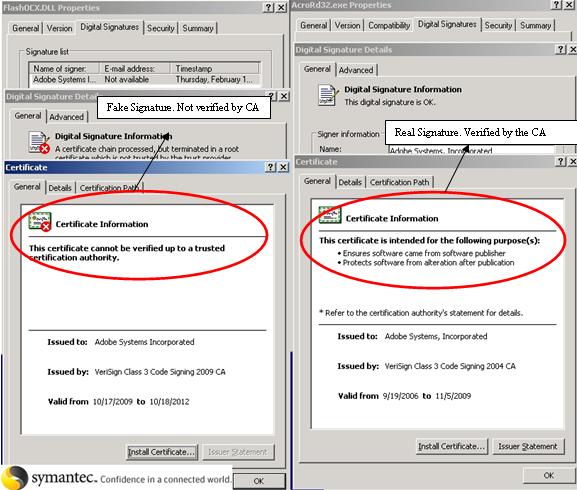
Task: Close the left Certificate dialog
Action: pos(283,167)
